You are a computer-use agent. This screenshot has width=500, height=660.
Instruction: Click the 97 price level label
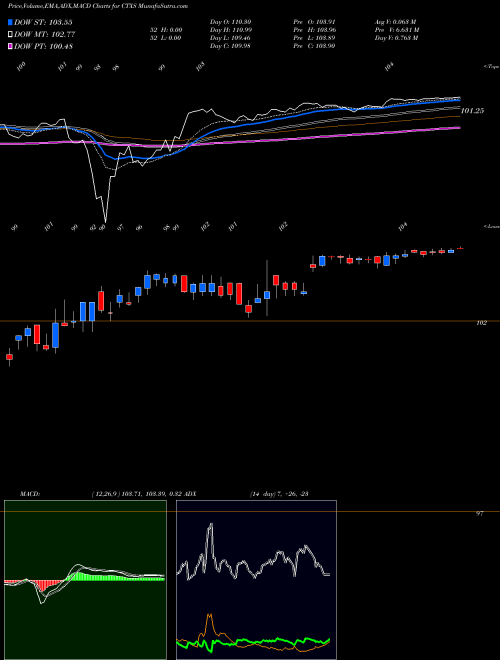479,514
